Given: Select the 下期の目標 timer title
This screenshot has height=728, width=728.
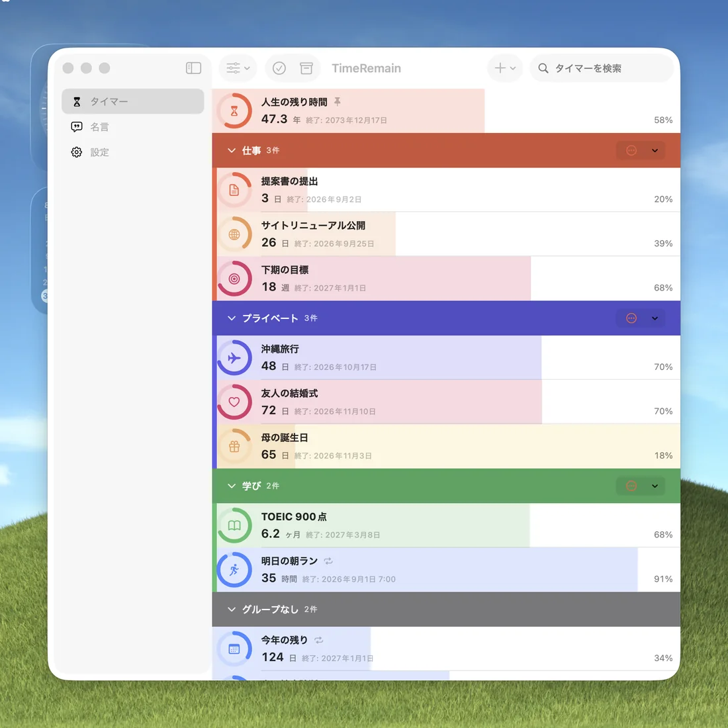Looking at the screenshot, I should pos(285,270).
